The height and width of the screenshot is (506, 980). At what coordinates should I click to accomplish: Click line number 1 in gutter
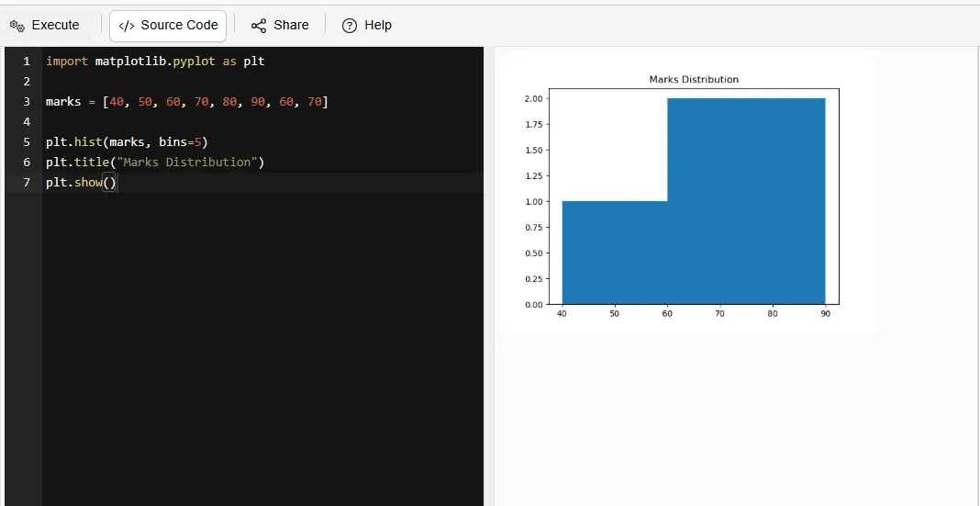(27, 62)
